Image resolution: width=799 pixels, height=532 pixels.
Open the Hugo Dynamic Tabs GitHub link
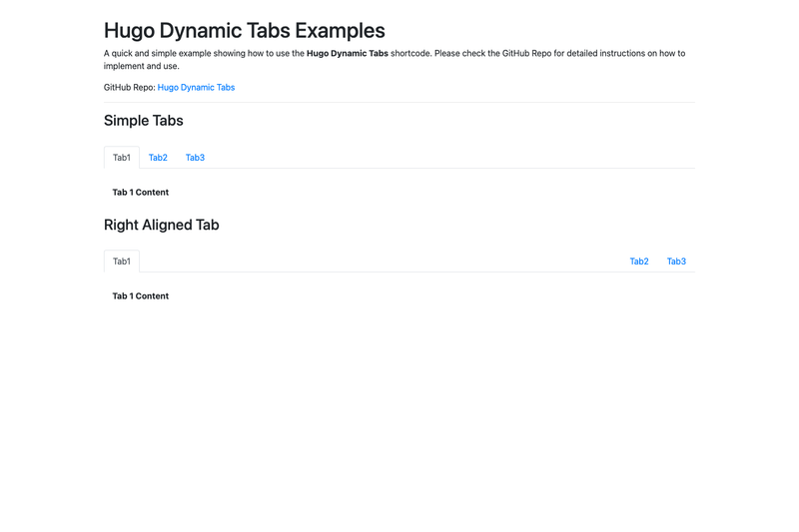(196, 88)
